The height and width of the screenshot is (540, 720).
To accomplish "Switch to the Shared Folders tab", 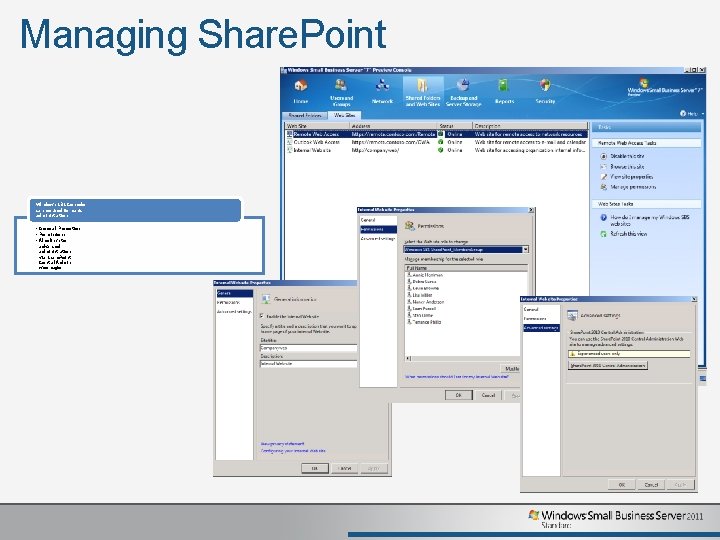I will tap(304, 116).
